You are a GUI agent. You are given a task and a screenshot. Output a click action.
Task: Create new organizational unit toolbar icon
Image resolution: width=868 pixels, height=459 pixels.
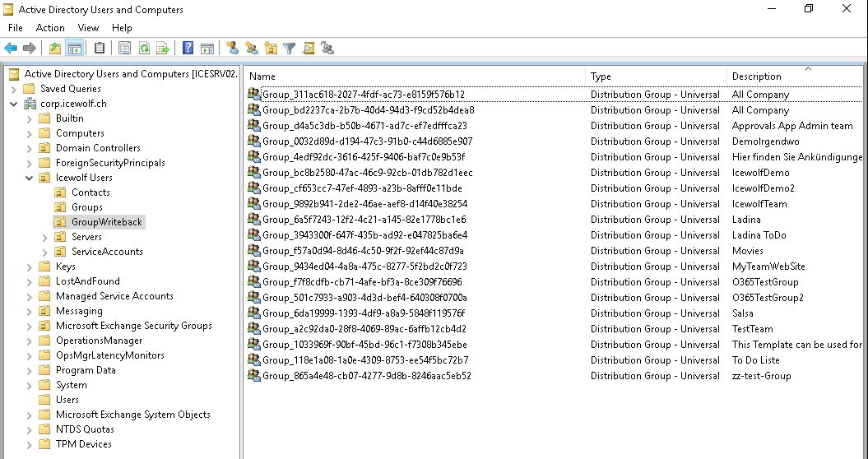pyautogui.click(x=271, y=49)
